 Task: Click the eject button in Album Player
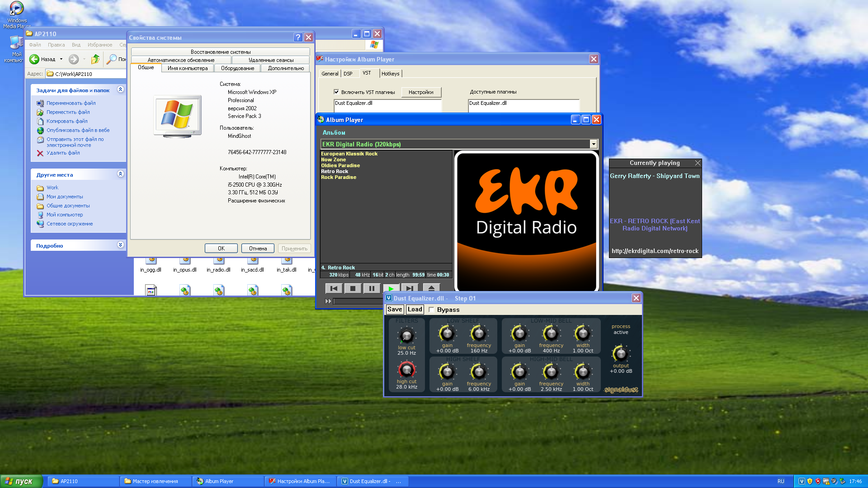(431, 288)
